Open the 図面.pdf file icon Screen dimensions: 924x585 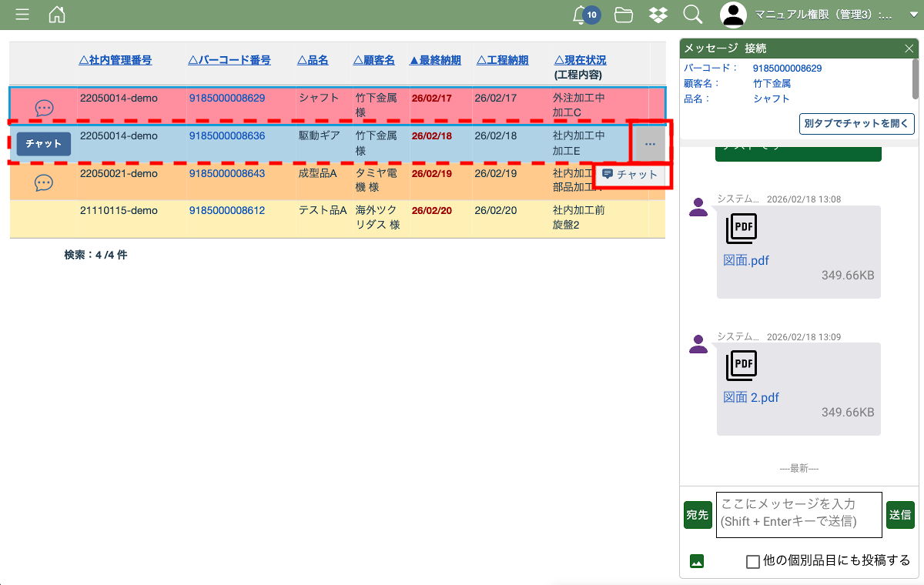[x=742, y=229]
